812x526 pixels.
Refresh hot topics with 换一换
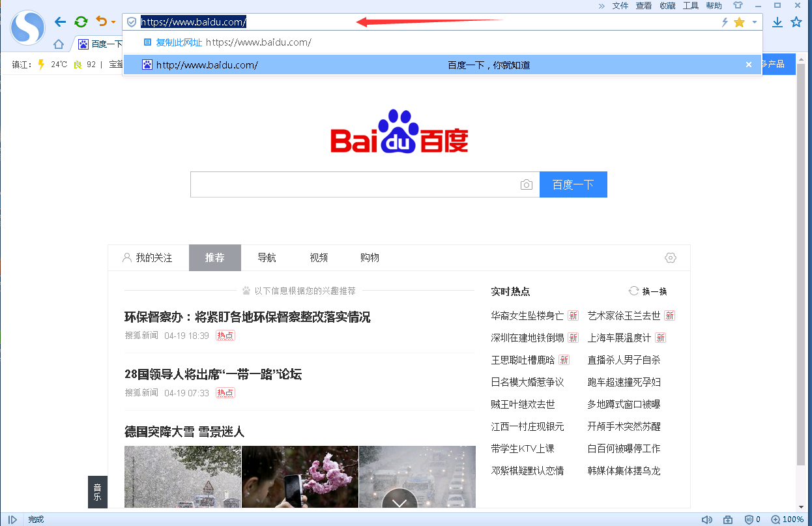[648, 291]
